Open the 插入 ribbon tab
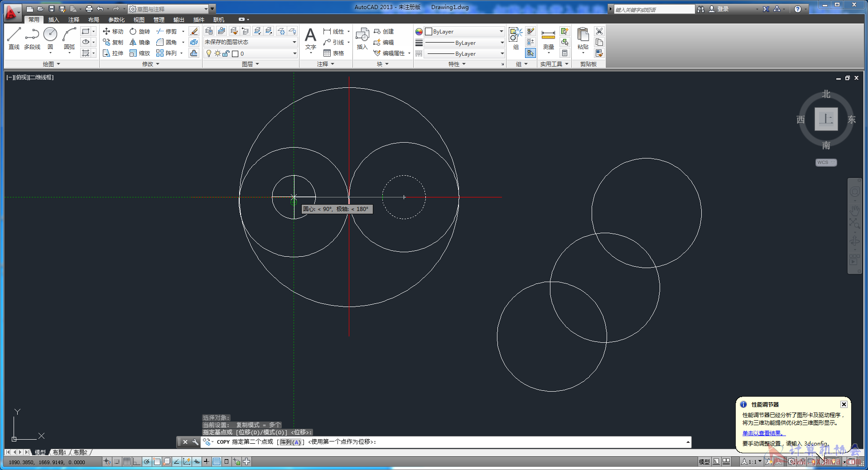This screenshot has width=868, height=470. click(x=54, y=19)
